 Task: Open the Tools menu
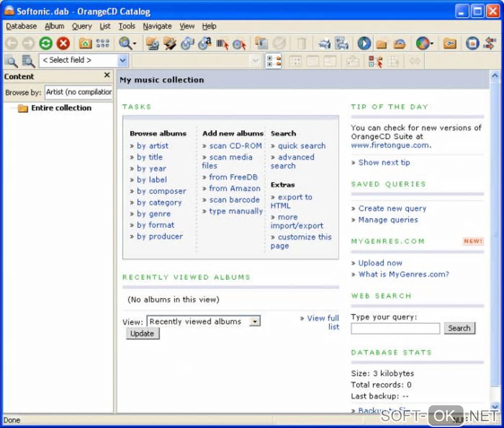pos(126,26)
